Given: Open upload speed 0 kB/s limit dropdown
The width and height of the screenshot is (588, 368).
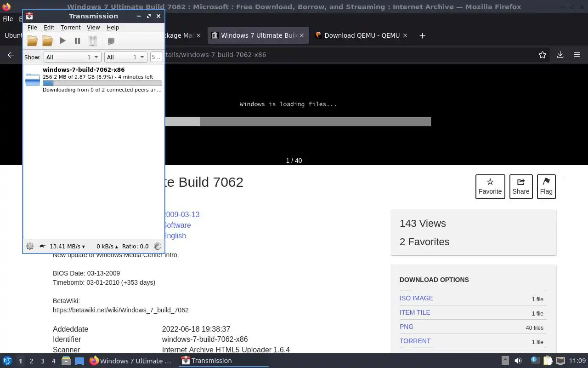Looking at the screenshot, I should point(107,247).
